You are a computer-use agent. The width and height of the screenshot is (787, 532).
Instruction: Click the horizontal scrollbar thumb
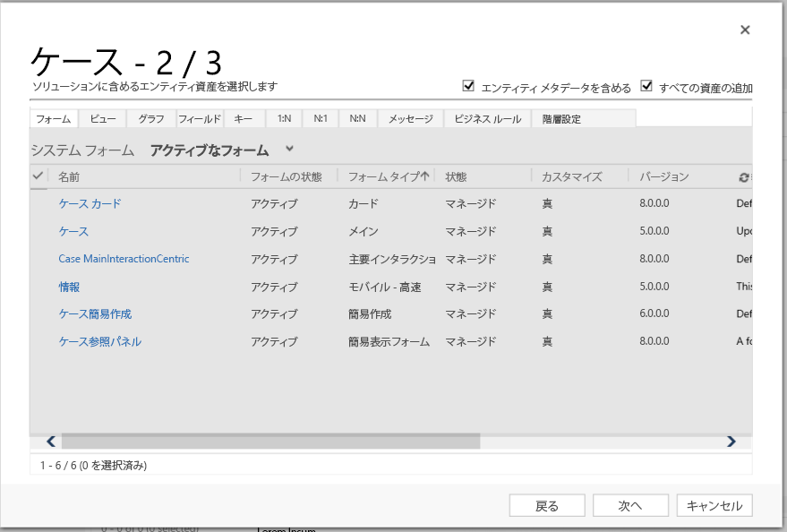[x=269, y=441]
